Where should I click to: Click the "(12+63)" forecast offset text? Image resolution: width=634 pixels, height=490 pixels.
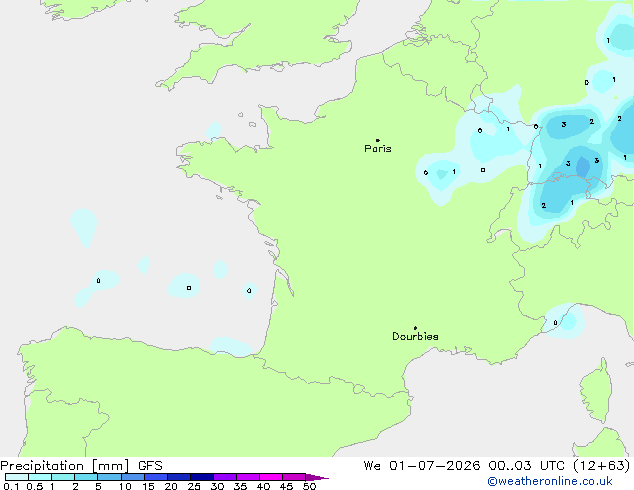click(602, 466)
